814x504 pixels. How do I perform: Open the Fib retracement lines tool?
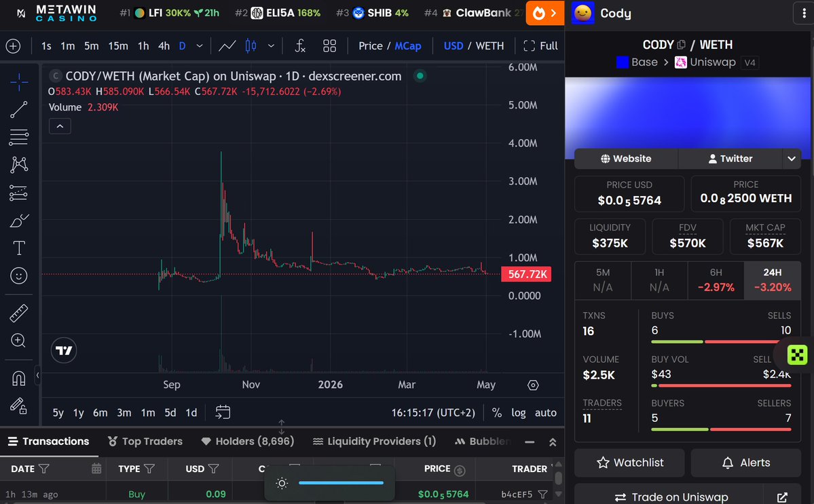pyautogui.click(x=19, y=138)
